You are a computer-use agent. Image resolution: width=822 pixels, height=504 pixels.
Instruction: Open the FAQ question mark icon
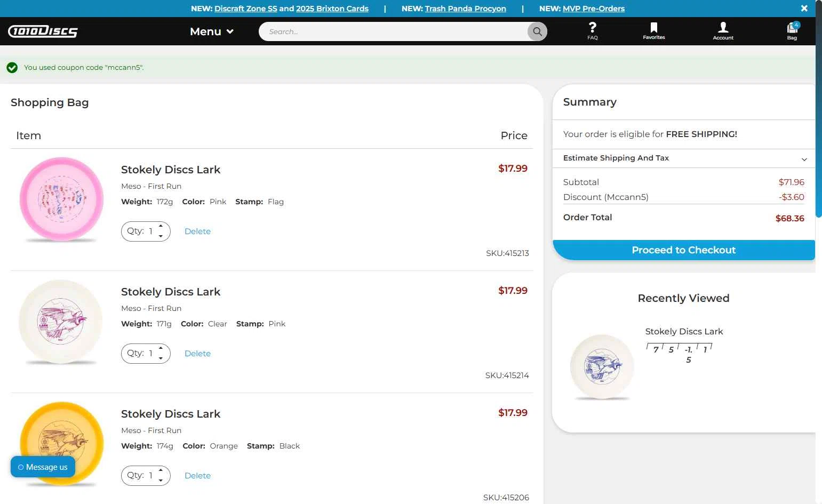[x=592, y=30]
